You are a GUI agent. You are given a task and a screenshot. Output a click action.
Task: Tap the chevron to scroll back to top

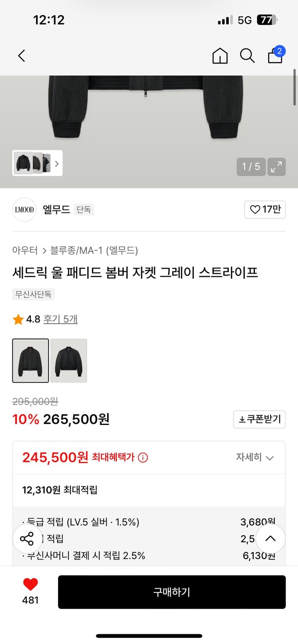(x=270, y=539)
